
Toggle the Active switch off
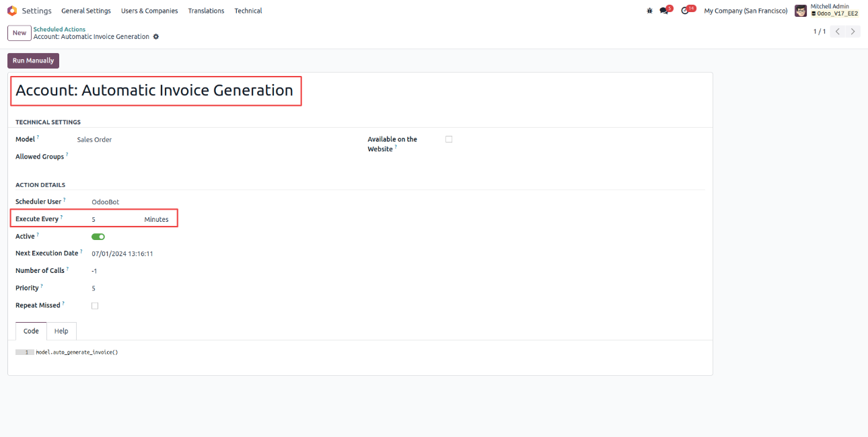click(x=98, y=237)
